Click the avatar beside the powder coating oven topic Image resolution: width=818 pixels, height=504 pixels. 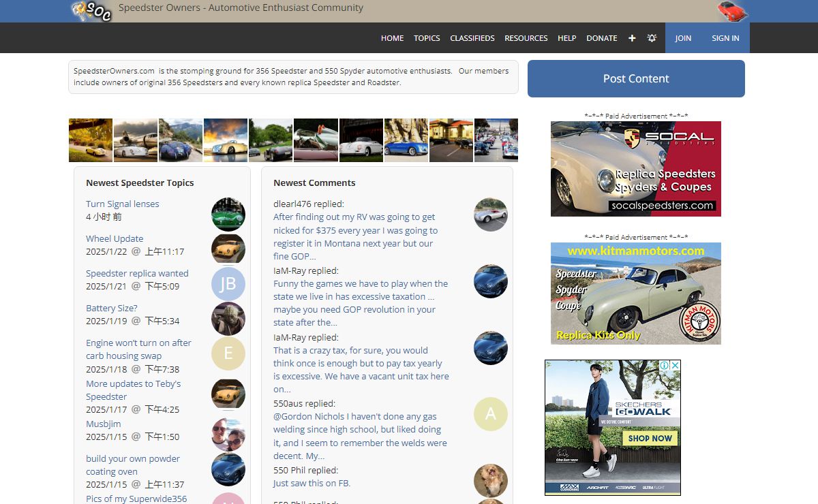pos(228,469)
